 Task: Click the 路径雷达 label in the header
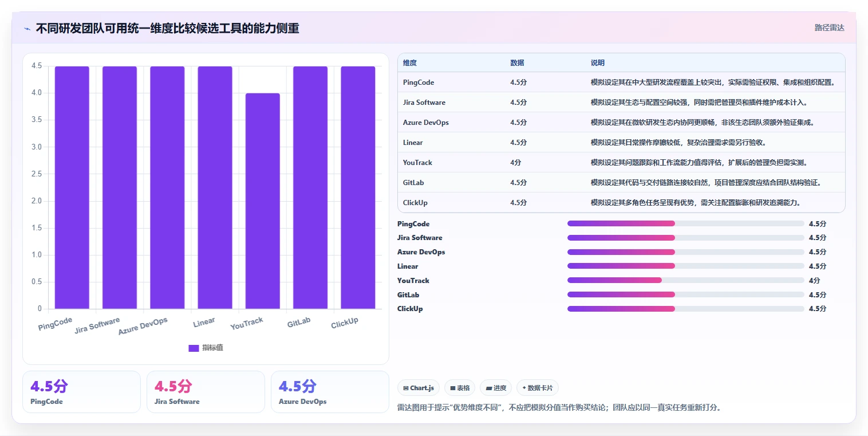point(830,28)
